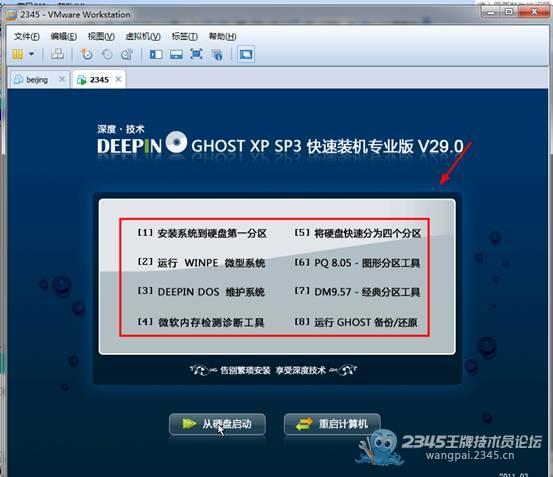The height and width of the screenshot is (477, 553).
Task: Click the 重启计算机 button
Action: [332, 424]
